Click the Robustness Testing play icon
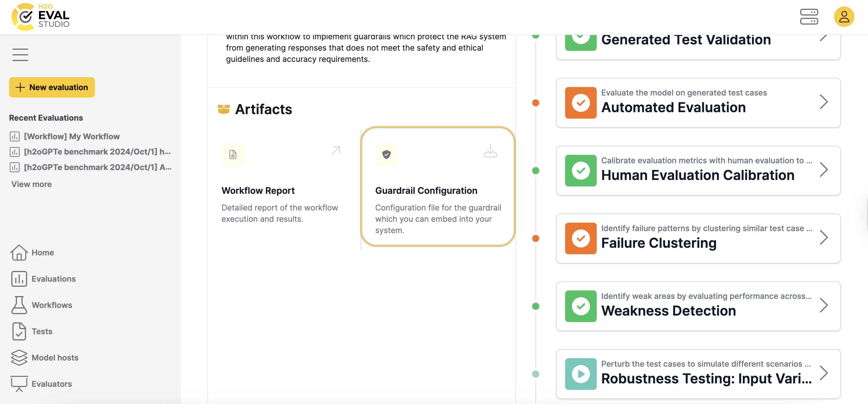Viewport: 868px width, 404px height. 580,374
